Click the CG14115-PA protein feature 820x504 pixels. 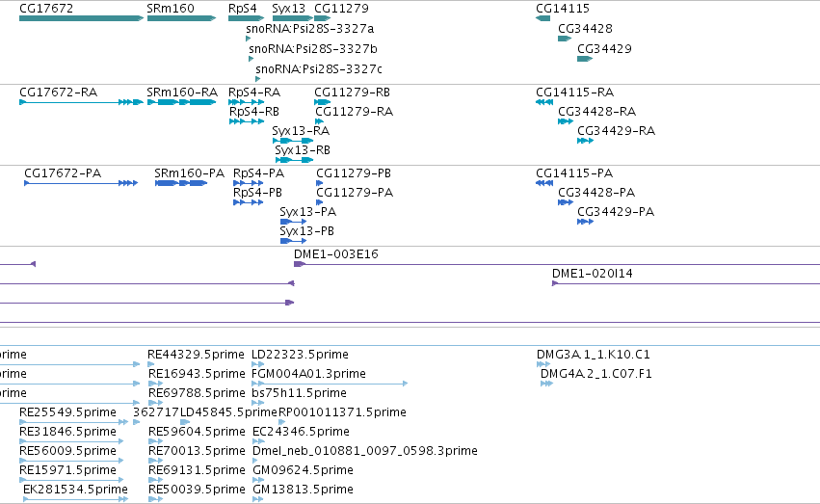pos(544,183)
